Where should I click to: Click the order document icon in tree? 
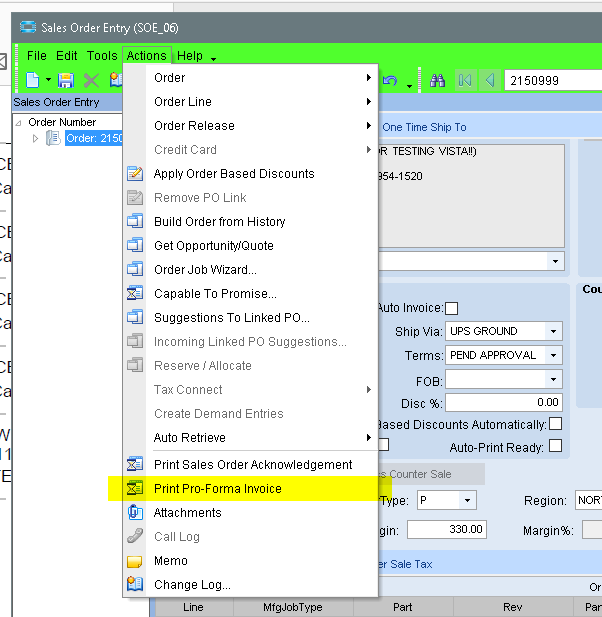point(53,138)
